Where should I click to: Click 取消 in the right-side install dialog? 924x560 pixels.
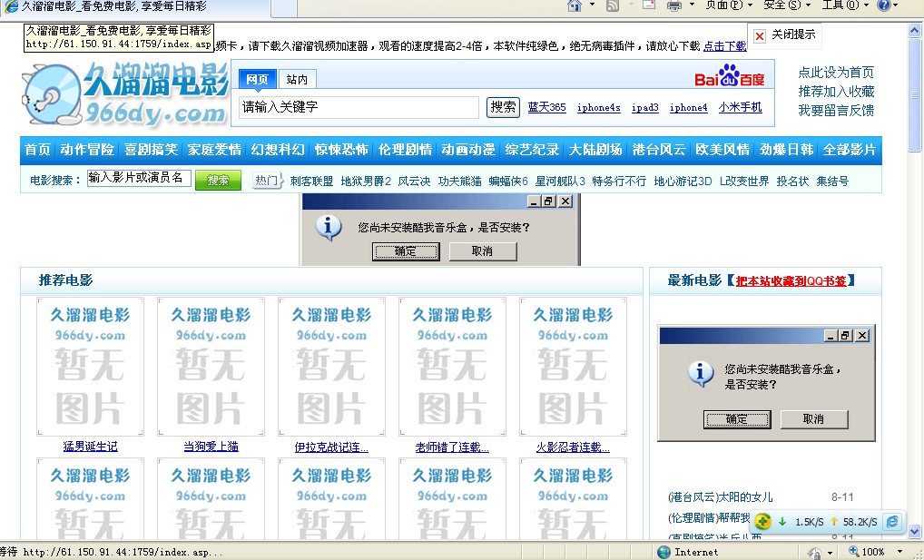(813, 419)
